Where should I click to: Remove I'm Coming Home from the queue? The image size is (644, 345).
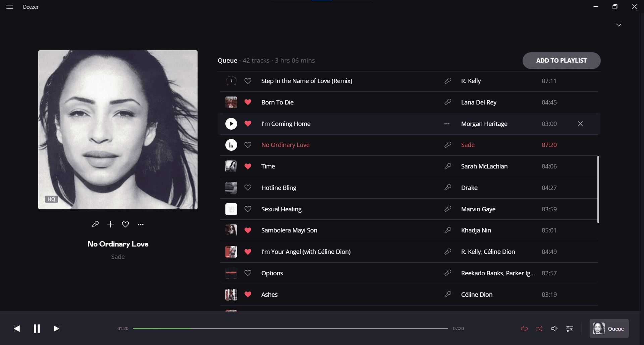(x=580, y=124)
